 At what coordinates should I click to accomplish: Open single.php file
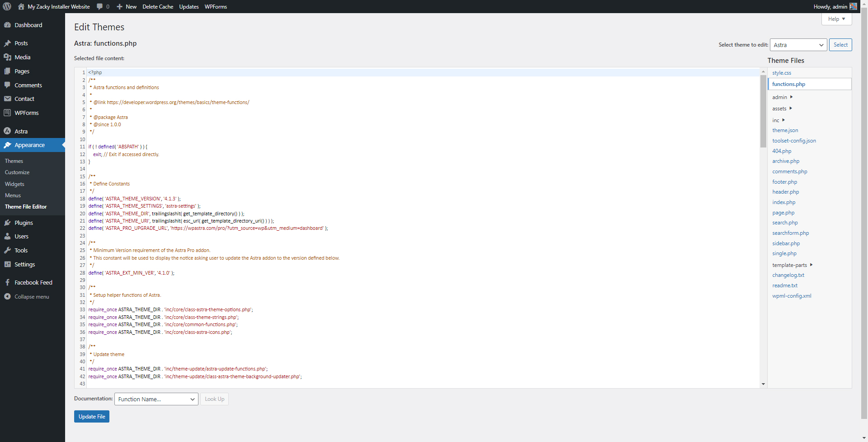tap(784, 253)
